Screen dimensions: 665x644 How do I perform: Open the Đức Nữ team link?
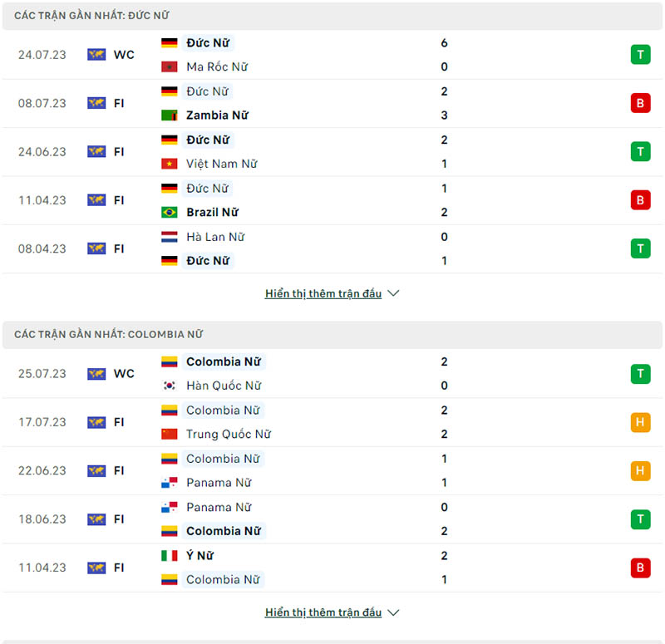click(208, 42)
